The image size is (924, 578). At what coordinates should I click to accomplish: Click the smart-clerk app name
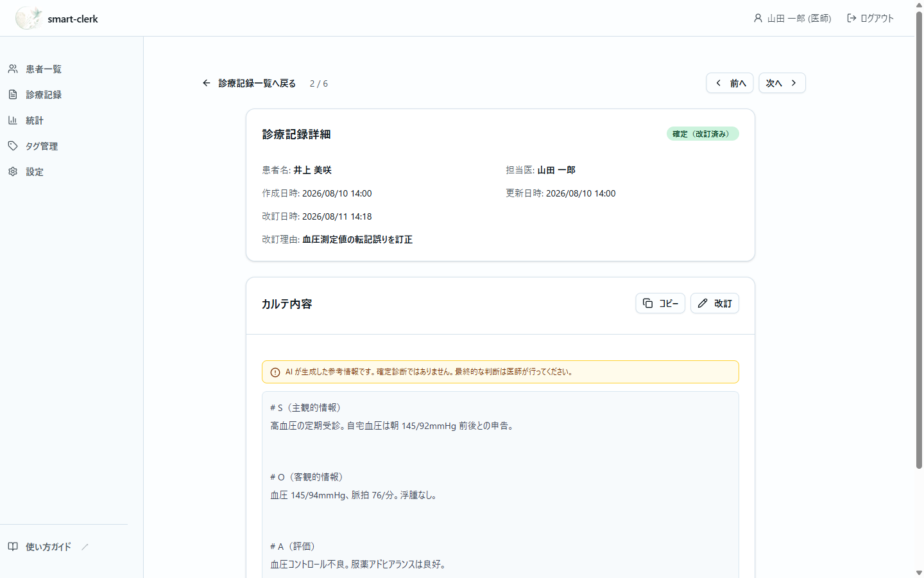pos(73,19)
